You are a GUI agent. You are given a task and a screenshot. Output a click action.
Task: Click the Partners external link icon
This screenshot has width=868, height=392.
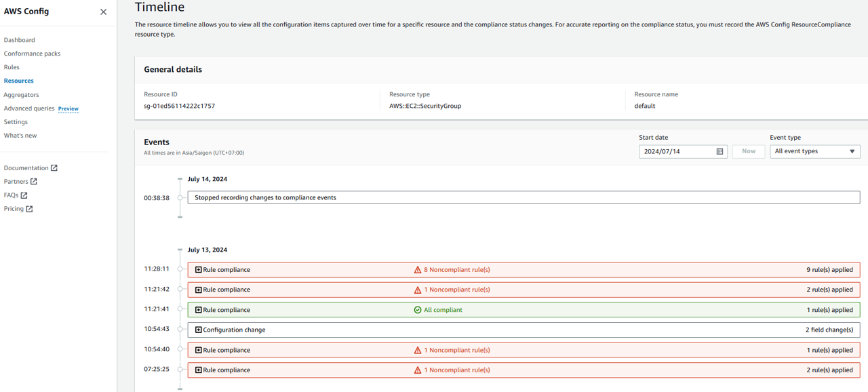tap(34, 181)
